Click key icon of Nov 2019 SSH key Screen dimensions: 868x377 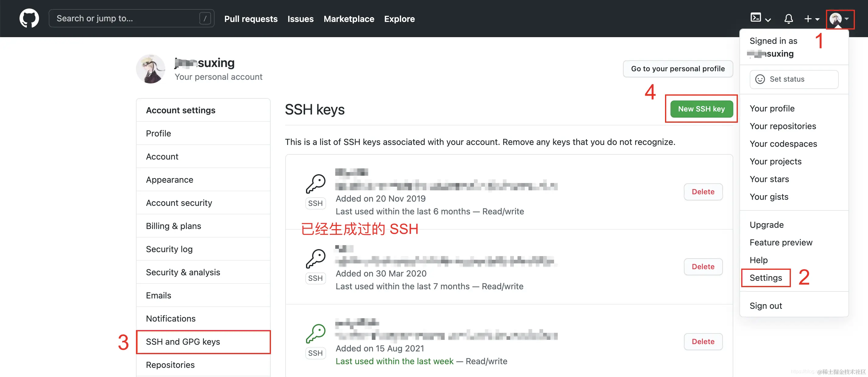315,184
